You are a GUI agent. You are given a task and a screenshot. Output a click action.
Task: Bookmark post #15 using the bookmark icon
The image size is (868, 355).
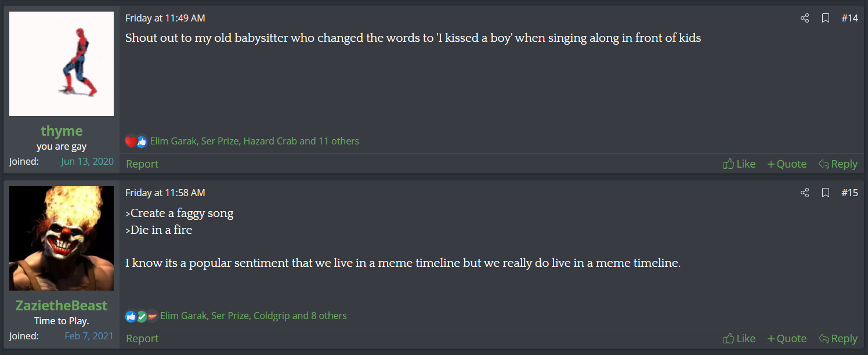pos(826,193)
